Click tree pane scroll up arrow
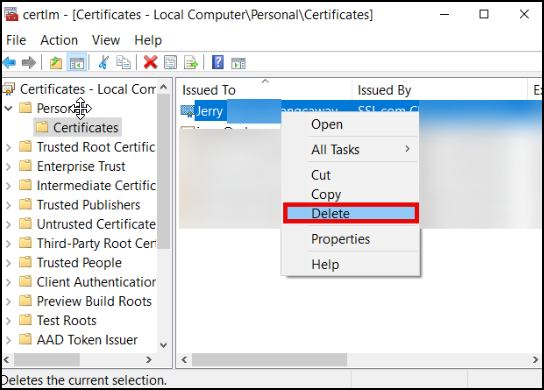The image size is (544, 390). pyautogui.click(x=164, y=87)
